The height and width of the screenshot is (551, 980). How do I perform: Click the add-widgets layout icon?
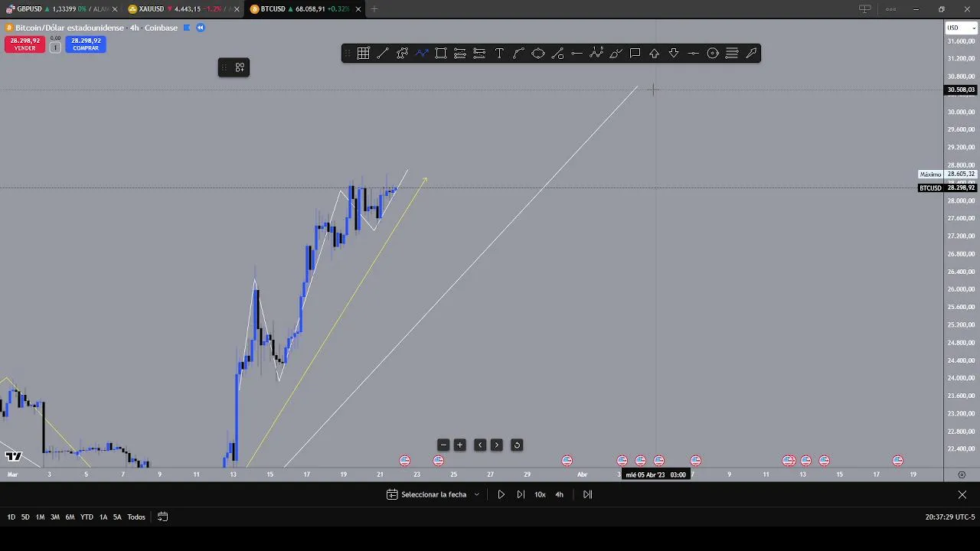pyautogui.click(x=240, y=68)
